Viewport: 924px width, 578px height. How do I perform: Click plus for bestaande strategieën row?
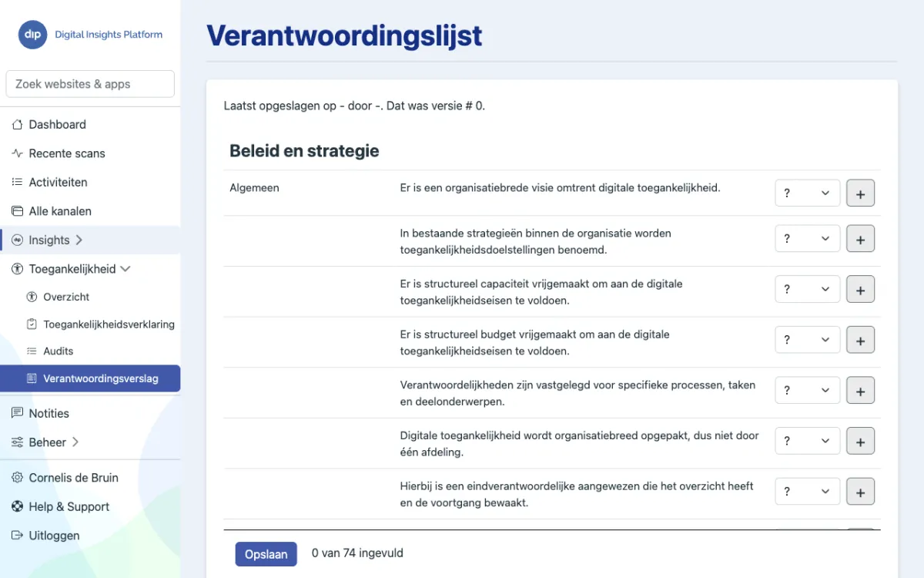click(x=860, y=239)
